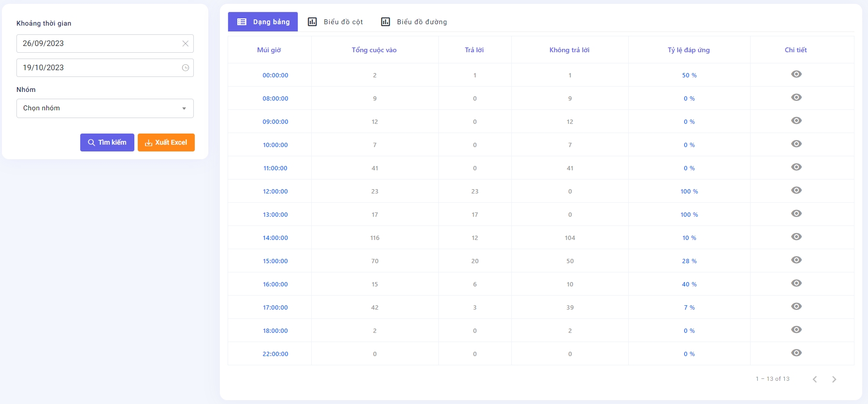
Task: Go to the previous table page
Action: [815, 379]
